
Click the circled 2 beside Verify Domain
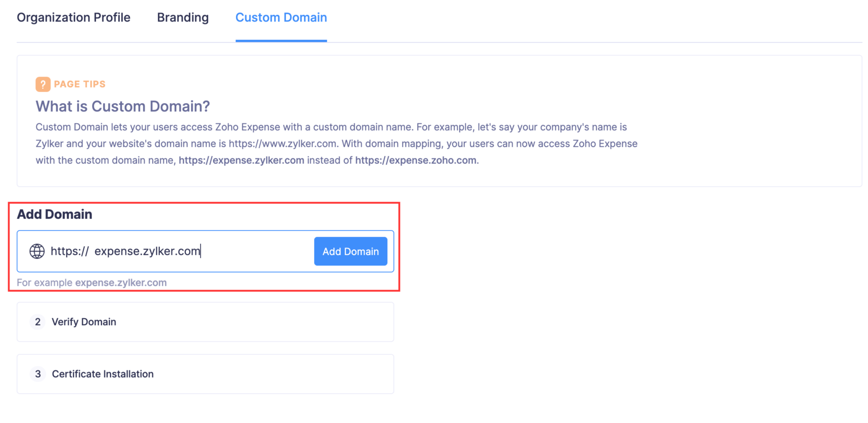point(38,322)
